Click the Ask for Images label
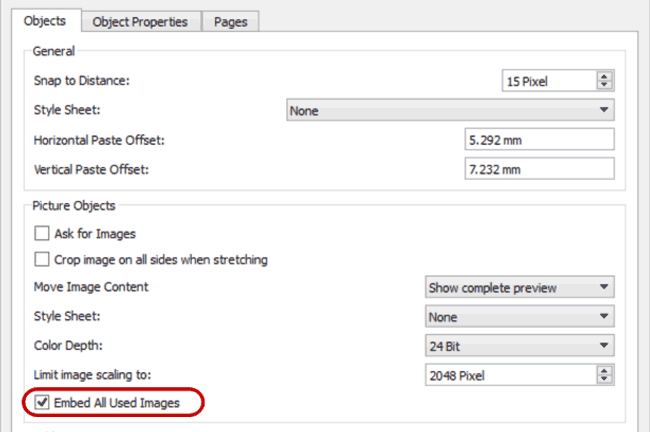The image size is (650, 432). coord(95,234)
